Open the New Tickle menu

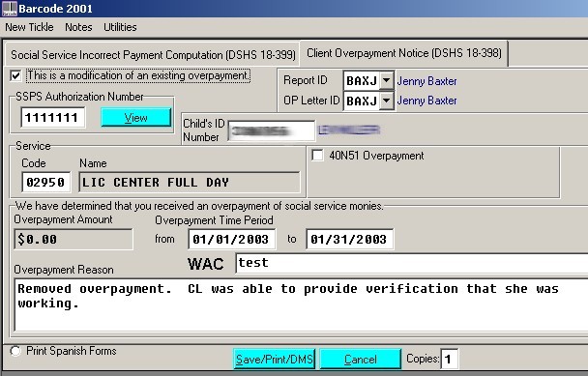[x=29, y=27]
